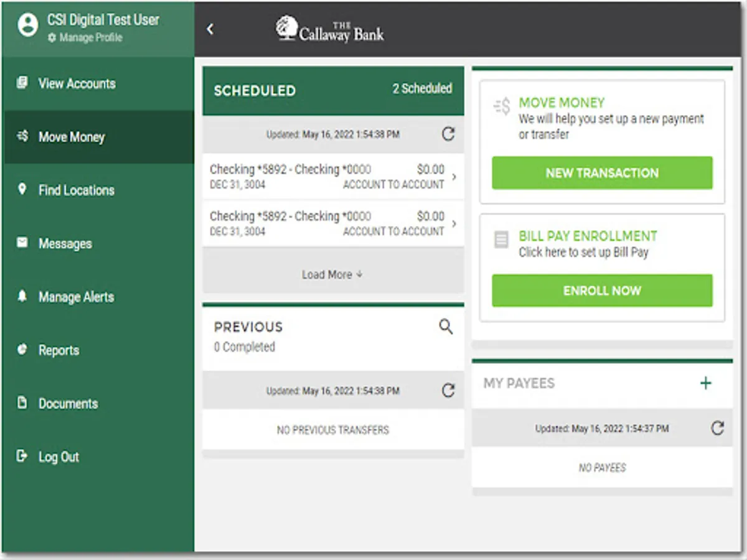Open View Accounts in the sidebar

(98, 84)
